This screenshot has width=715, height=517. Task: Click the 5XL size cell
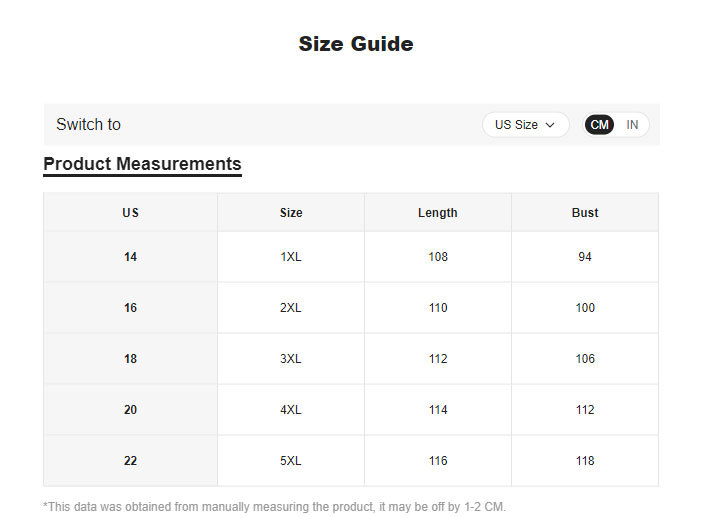[x=291, y=461]
